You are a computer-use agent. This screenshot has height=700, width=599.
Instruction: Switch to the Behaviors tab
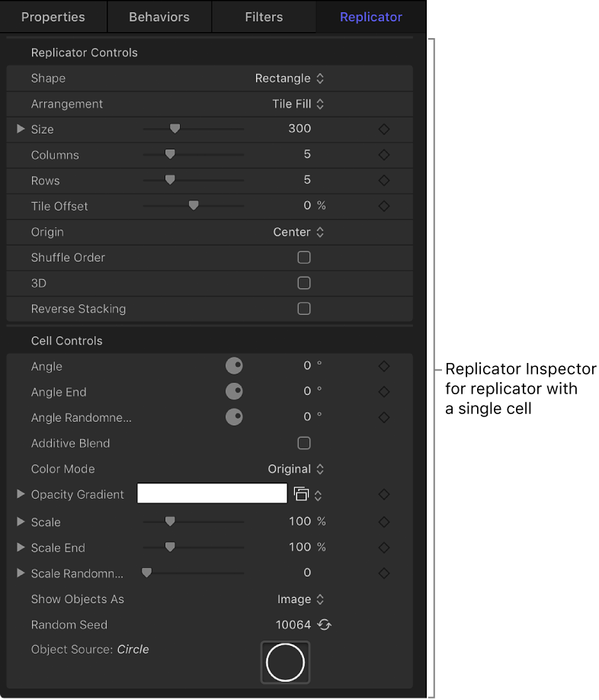point(159,16)
